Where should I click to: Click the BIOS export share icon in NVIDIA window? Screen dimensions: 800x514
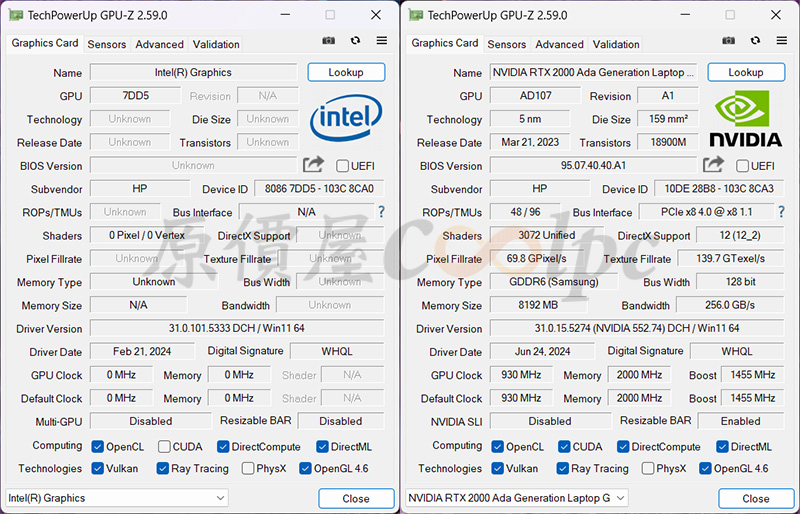coord(713,164)
